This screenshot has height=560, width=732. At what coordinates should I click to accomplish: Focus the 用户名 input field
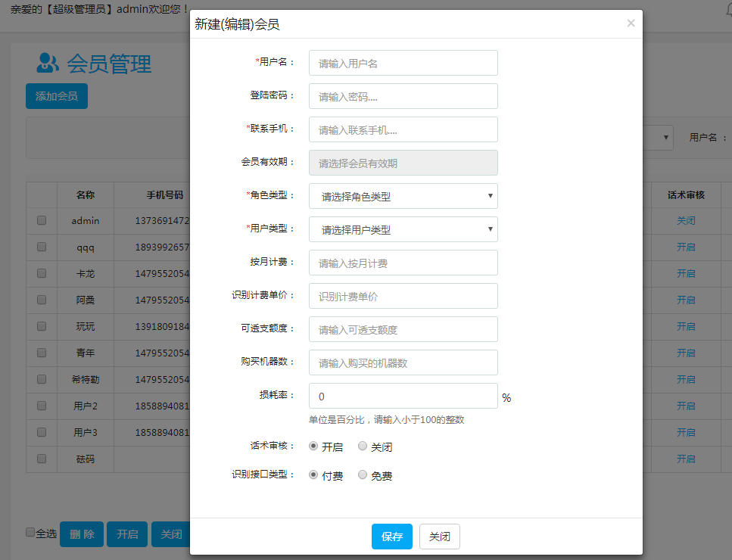click(403, 63)
